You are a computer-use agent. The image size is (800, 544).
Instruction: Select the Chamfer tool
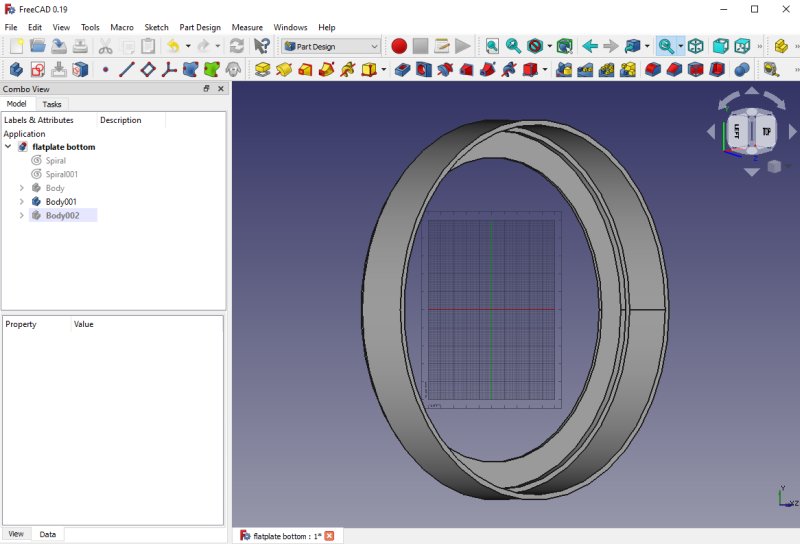[x=674, y=69]
